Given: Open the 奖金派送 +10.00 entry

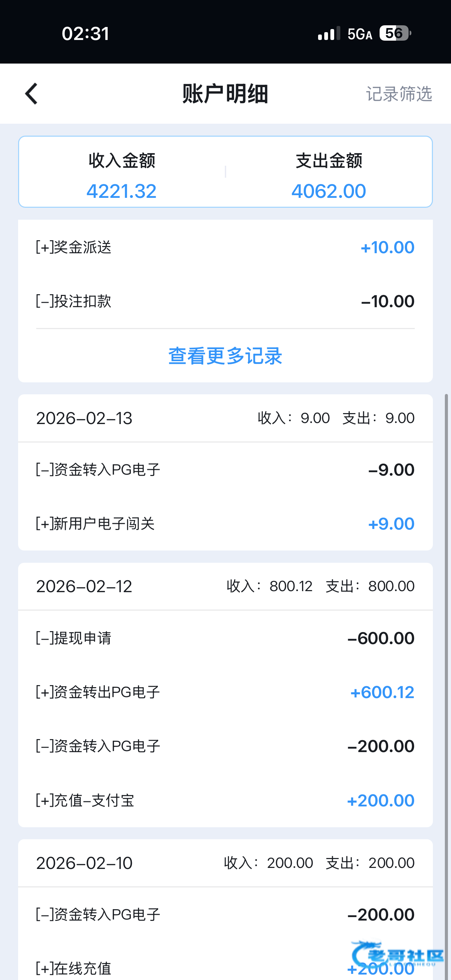Looking at the screenshot, I should (225, 247).
